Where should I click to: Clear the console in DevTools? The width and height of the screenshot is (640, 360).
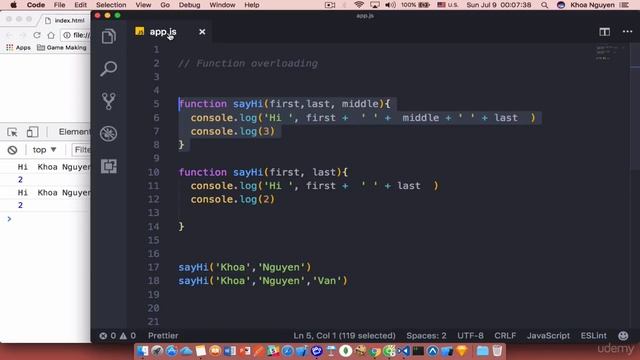12,150
